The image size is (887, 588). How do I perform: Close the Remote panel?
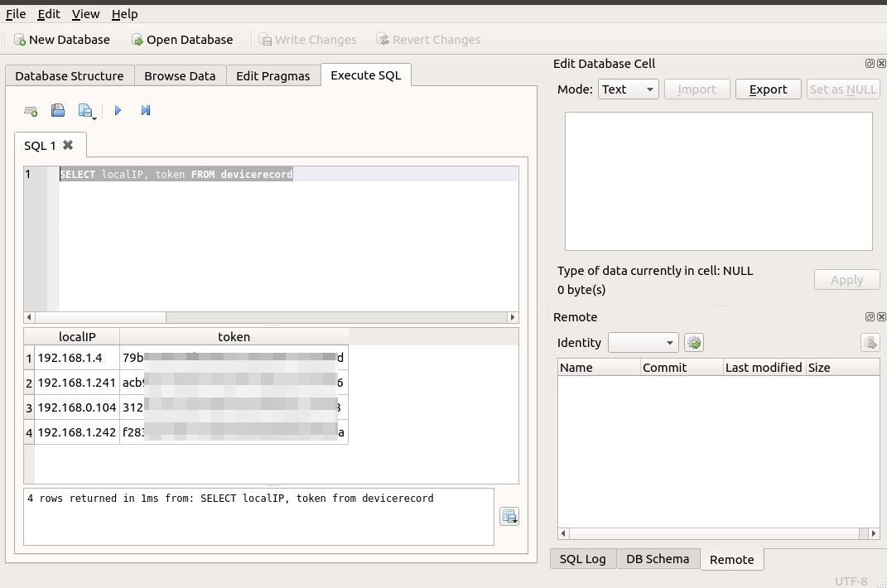point(881,317)
